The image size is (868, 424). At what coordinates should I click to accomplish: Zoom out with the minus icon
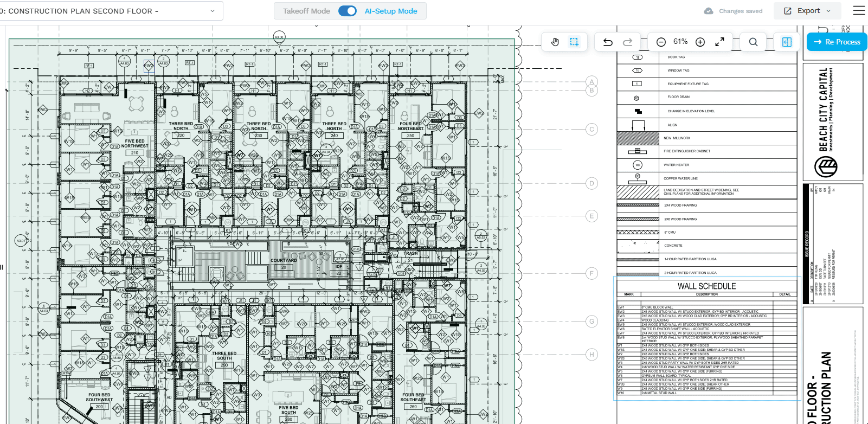click(661, 42)
